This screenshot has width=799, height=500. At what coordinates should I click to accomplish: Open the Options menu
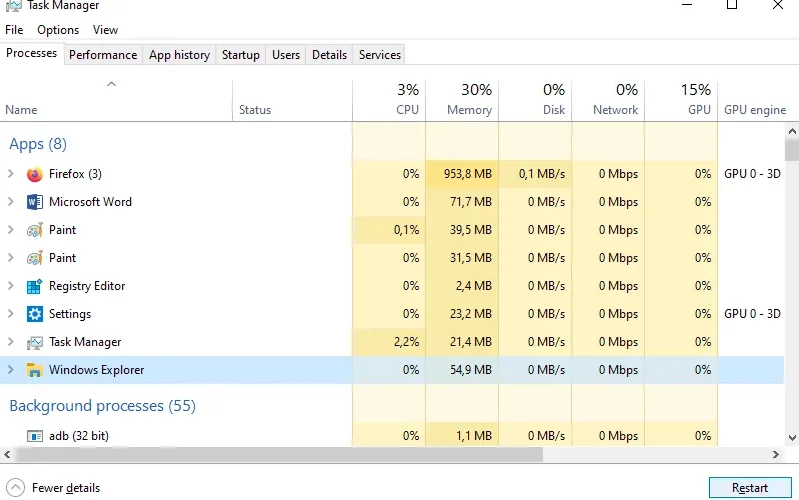(58, 30)
